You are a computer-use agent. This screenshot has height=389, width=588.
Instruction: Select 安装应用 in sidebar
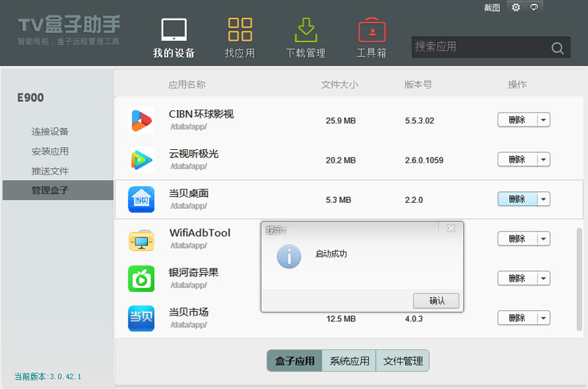[x=50, y=151]
